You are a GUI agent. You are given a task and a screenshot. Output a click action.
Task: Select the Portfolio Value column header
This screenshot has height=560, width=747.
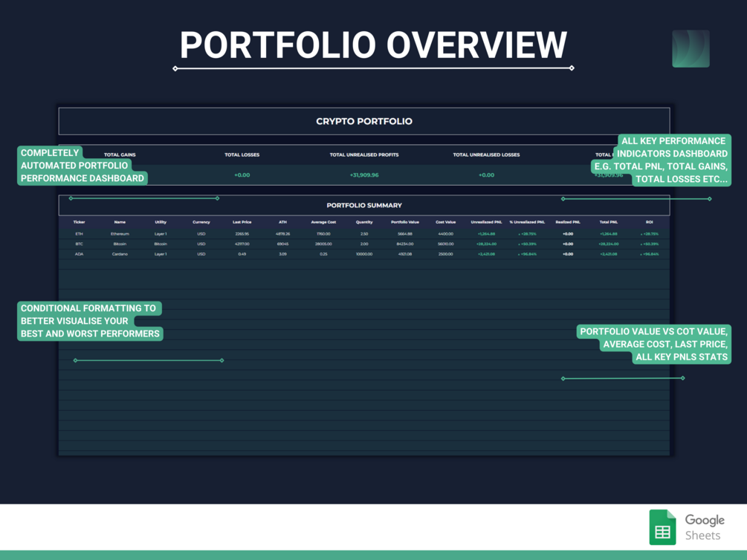click(x=405, y=222)
